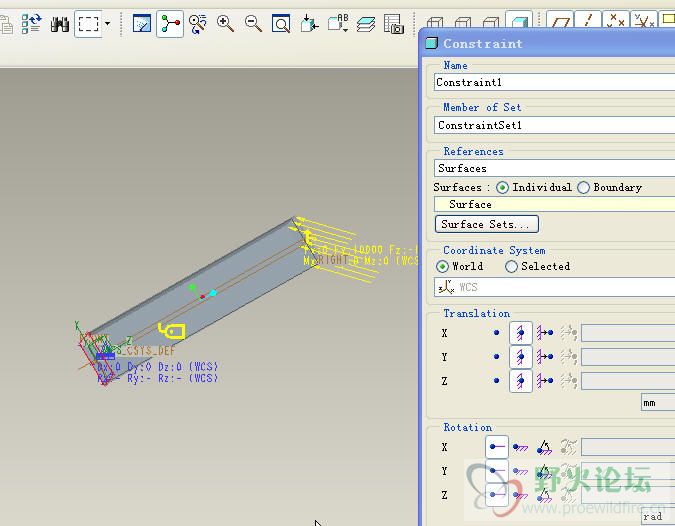Viewport: 675px width, 526px height.
Task: Set Rotation Z to Free
Action: pos(496,495)
